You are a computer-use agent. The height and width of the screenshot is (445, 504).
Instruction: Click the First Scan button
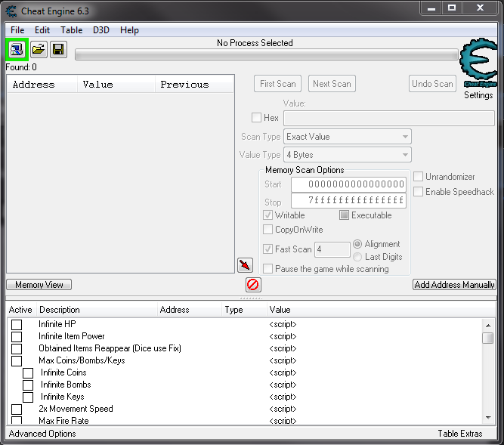(x=278, y=84)
